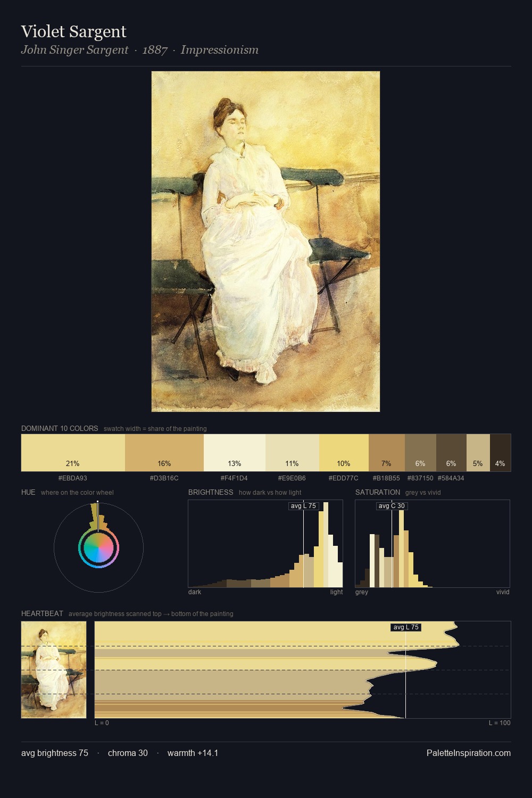532x798 pixels.
Task: Choose the 11% swatch #E9E0B6
Action: (292, 453)
